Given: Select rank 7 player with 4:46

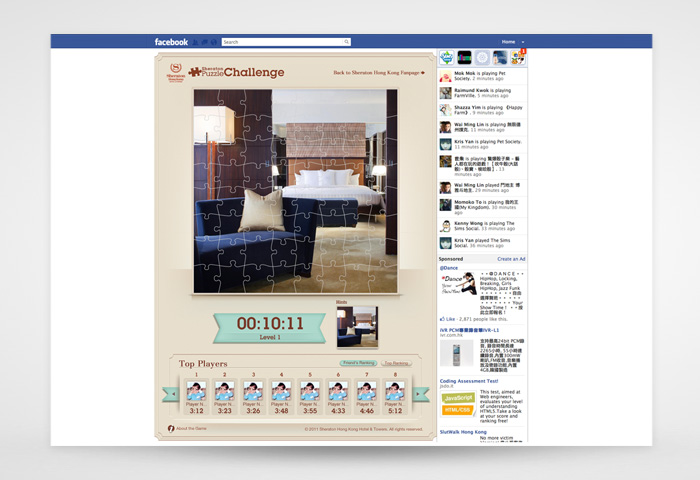Looking at the screenshot, I should pos(367,397).
